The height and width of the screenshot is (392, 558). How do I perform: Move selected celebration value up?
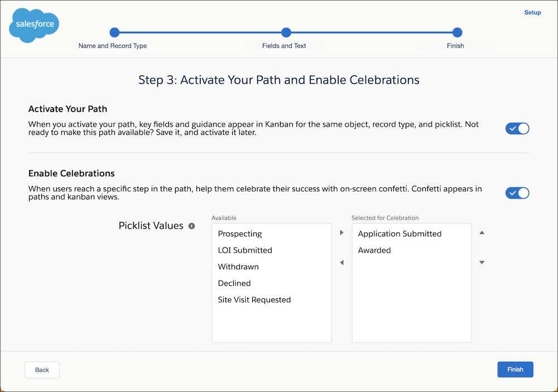[x=482, y=233]
